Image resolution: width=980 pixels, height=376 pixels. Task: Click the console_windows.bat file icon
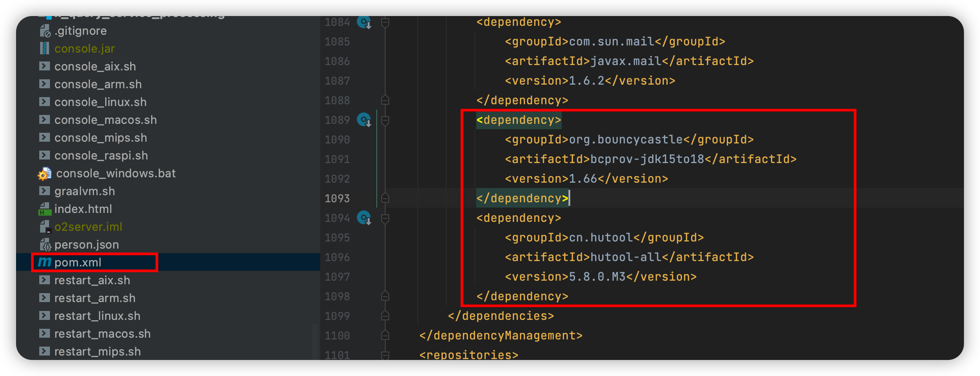[45, 174]
